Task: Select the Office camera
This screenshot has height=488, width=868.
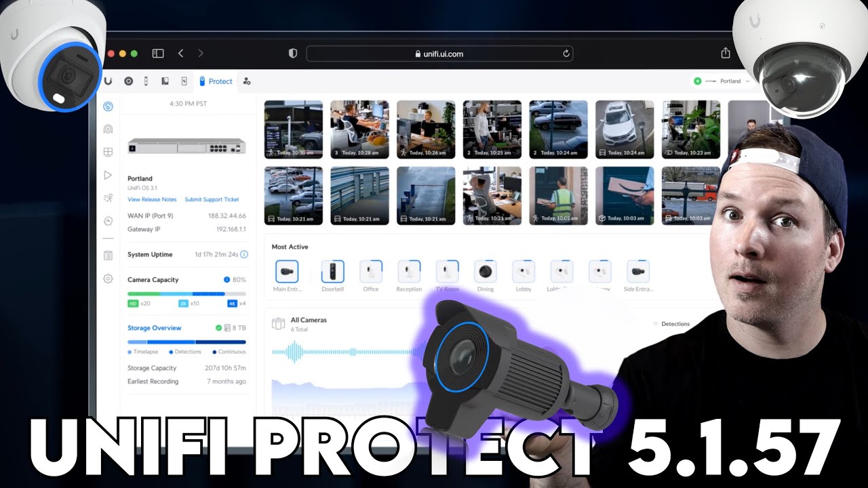Action: 371,272
